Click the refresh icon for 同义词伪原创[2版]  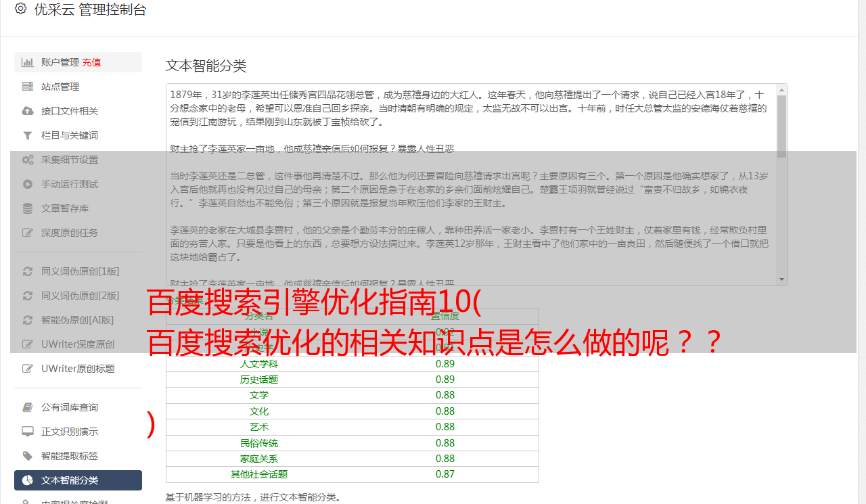(28, 296)
